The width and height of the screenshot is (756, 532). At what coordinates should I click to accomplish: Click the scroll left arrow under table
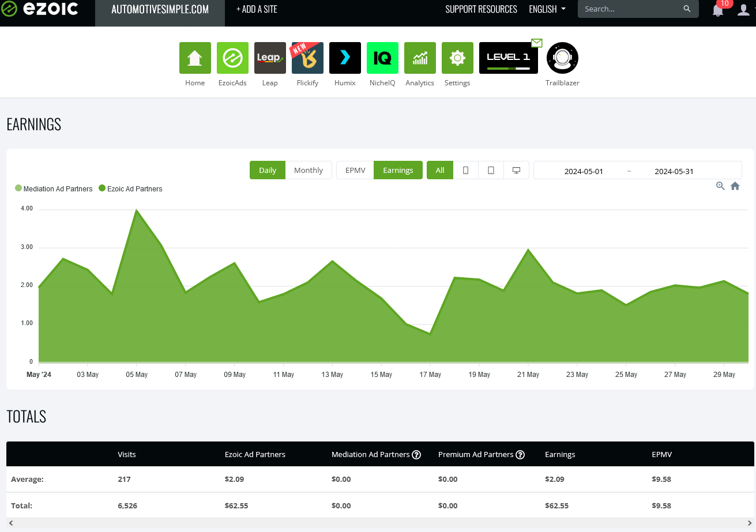point(10,523)
